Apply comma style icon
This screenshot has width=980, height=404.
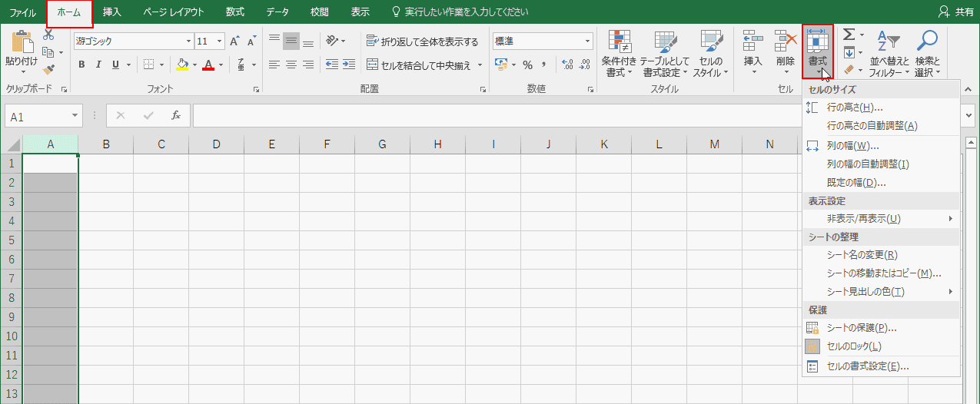(x=544, y=65)
